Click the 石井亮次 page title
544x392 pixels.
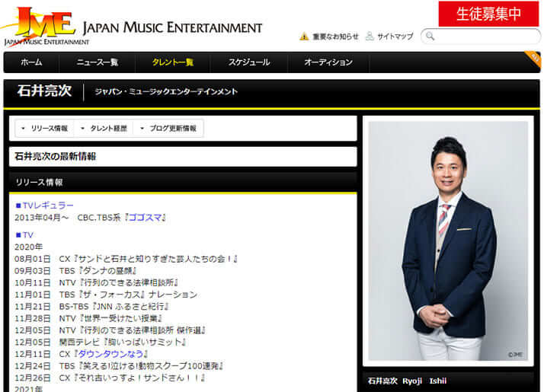pyautogui.click(x=44, y=91)
